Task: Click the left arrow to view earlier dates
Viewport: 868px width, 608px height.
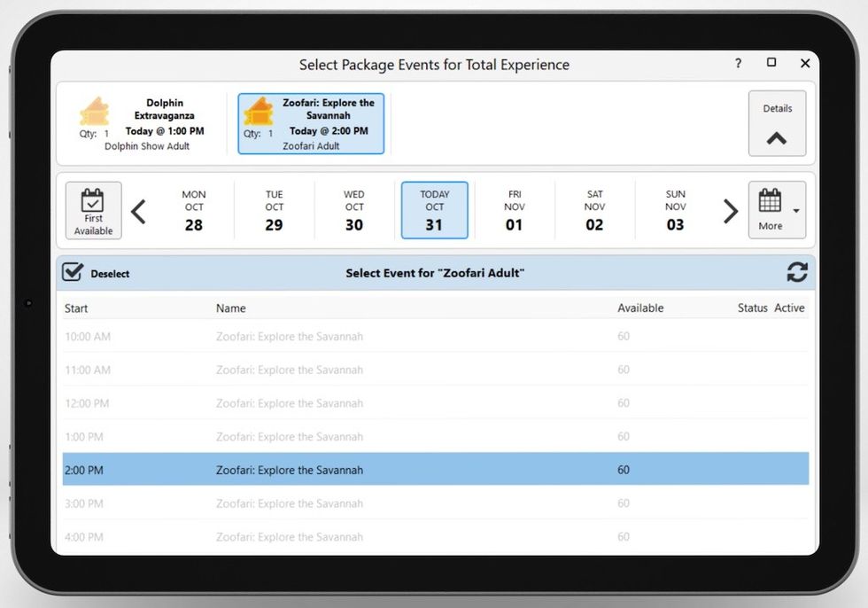Action: 140,210
